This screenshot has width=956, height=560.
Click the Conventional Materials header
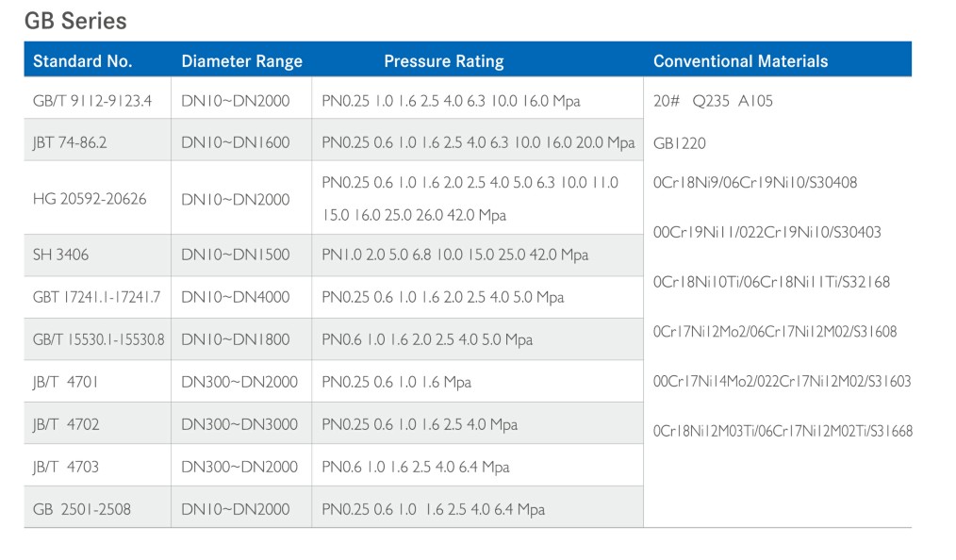pyautogui.click(x=740, y=61)
